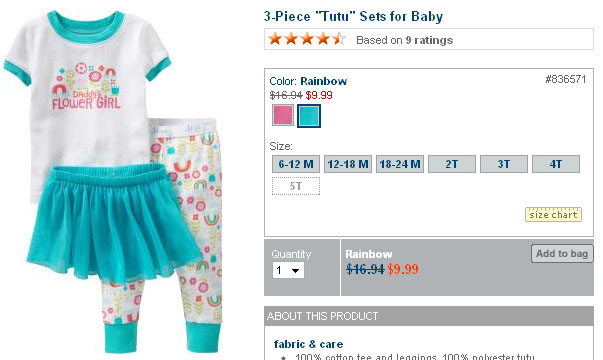
Task: Click the half-filled fifth rating star
Action: coord(339,39)
